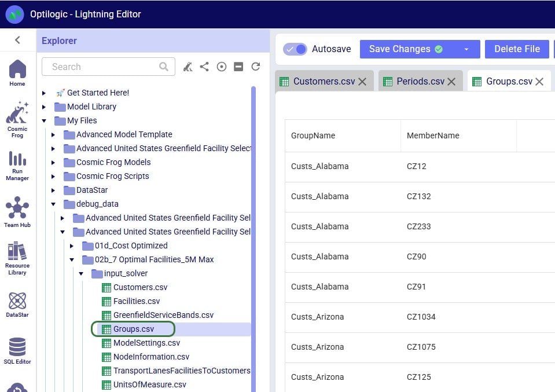Open Cosmic Frog from the sidebar
This screenshot has width=555, height=392.
(x=17, y=119)
